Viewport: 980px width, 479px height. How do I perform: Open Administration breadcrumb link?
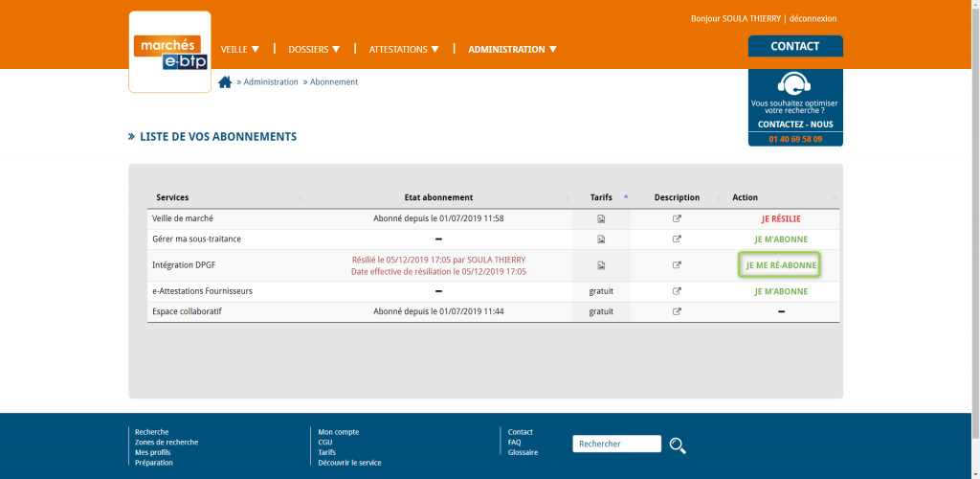(271, 82)
